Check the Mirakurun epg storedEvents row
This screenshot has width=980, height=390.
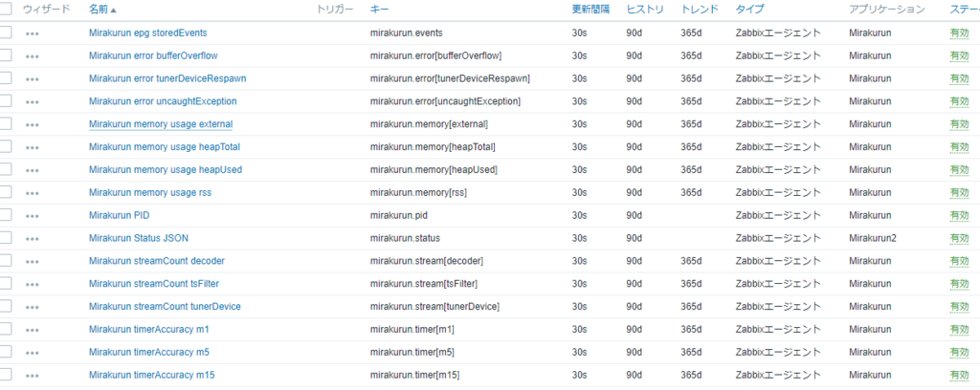coord(6,32)
